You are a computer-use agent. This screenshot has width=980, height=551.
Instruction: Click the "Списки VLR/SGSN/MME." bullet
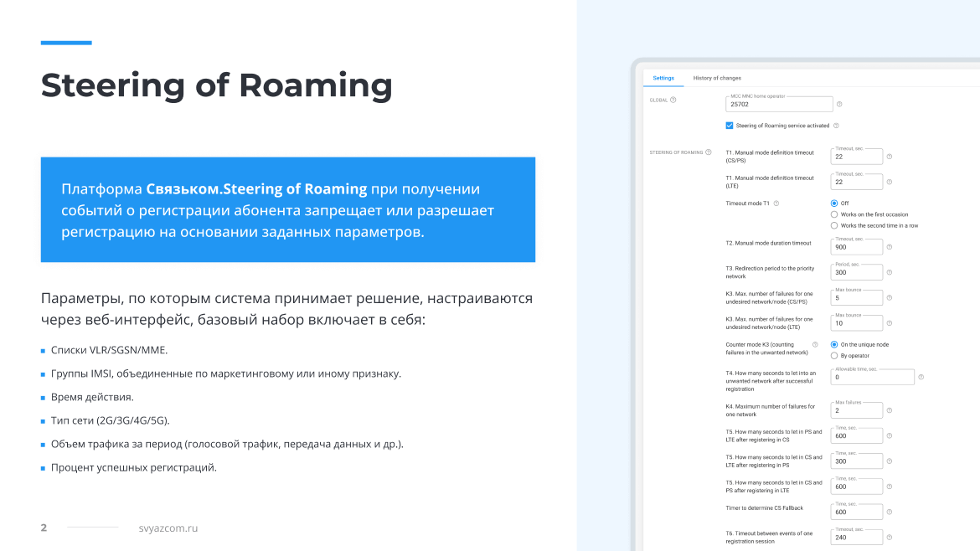click(109, 350)
